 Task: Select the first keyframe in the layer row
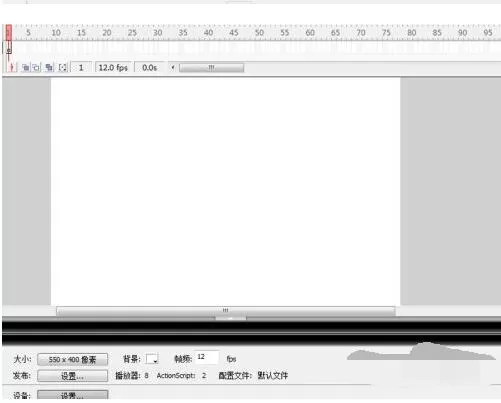click(x=9, y=48)
